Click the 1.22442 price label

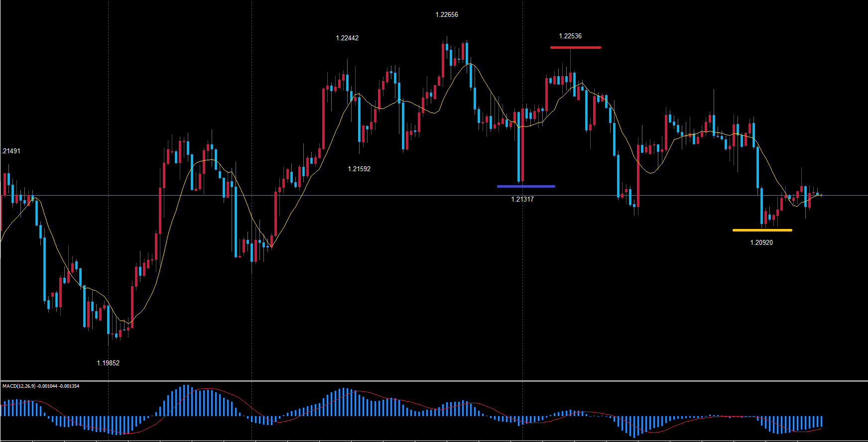pos(347,38)
